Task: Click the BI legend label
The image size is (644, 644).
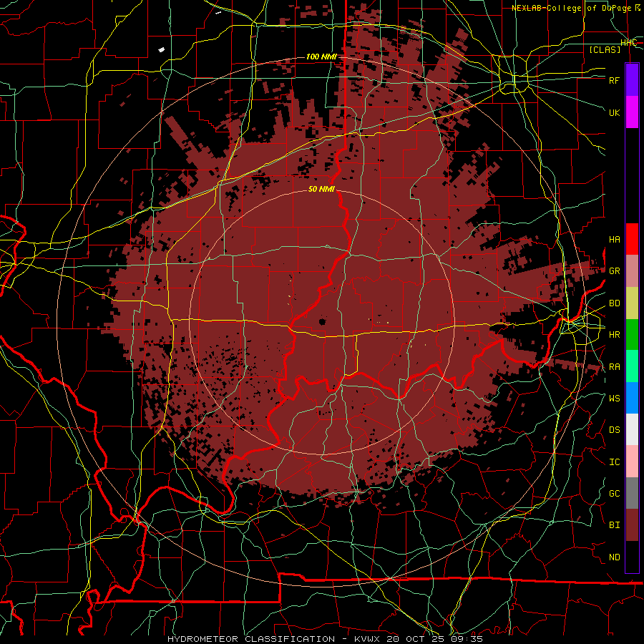Action: point(615,525)
